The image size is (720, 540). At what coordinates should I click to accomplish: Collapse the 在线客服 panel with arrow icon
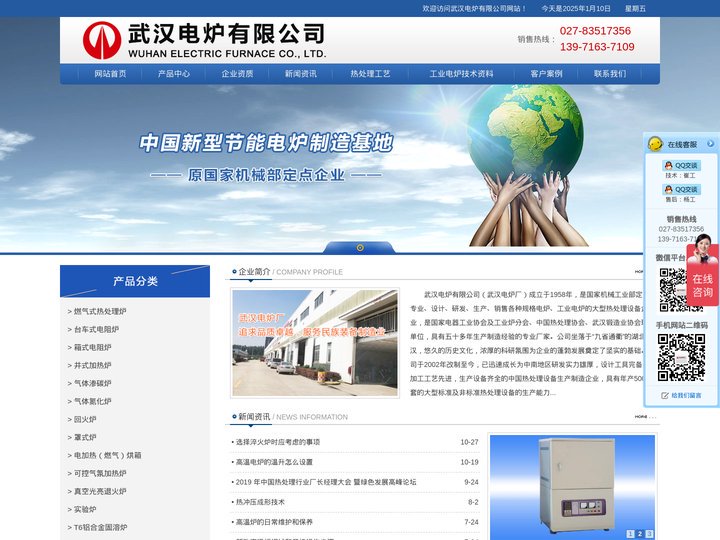(x=710, y=144)
